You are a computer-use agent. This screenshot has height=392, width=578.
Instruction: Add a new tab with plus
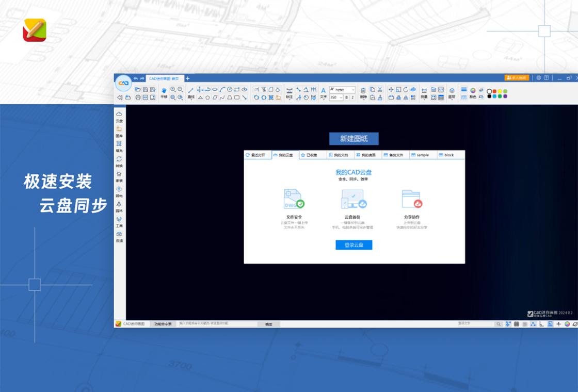point(187,78)
